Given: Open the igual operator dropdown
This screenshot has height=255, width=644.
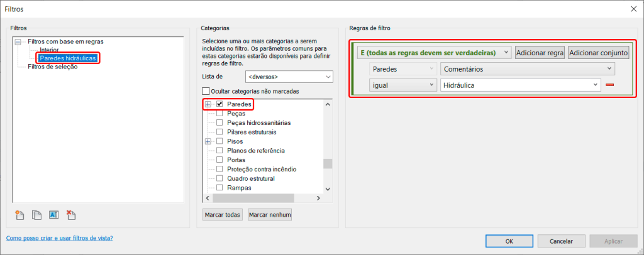Looking at the screenshot, I should (402, 85).
